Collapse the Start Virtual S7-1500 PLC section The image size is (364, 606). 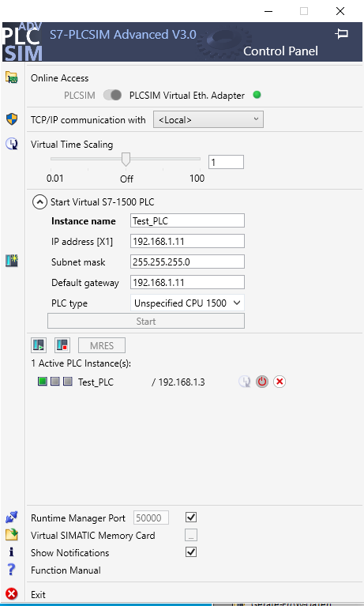pyautogui.click(x=39, y=201)
